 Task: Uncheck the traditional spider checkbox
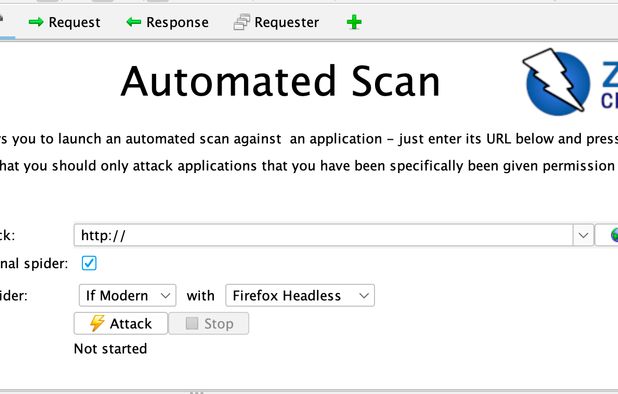[x=89, y=263]
